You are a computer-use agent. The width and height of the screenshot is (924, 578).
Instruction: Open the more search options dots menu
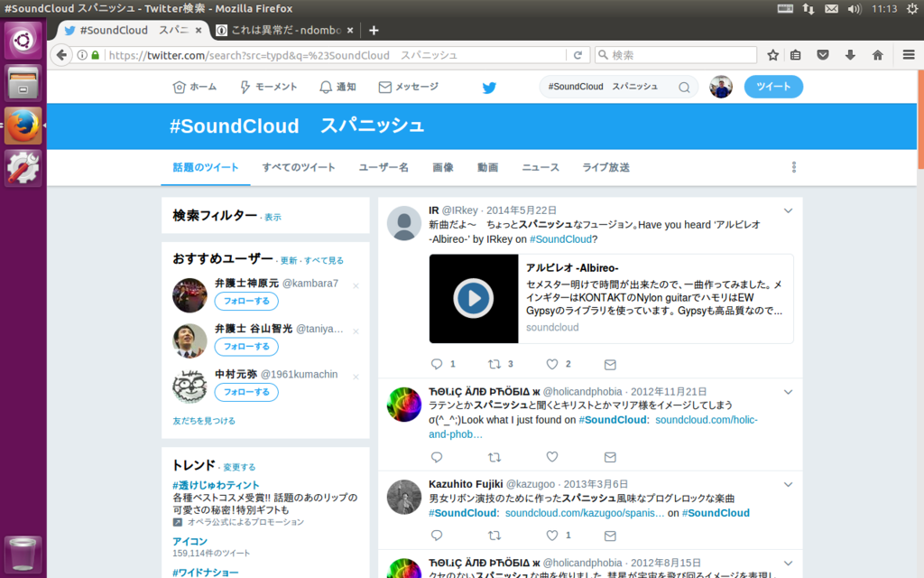[x=794, y=167]
